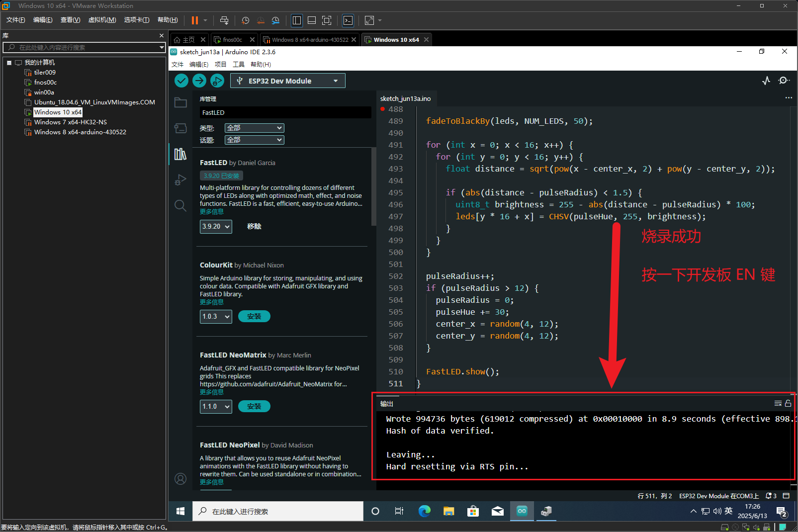Install the ColourKit library
Screen dimensions: 798x532
pyautogui.click(x=254, y=316)
